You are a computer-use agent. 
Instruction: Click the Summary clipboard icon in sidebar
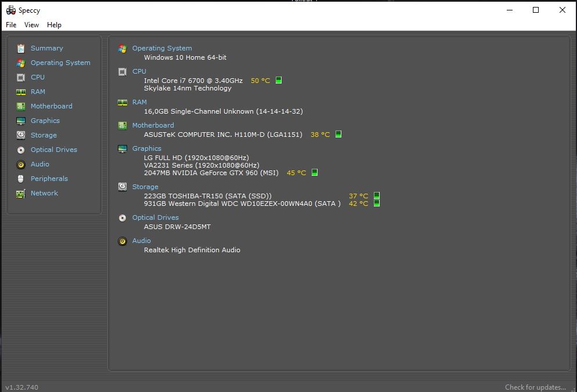pos(21,49)
